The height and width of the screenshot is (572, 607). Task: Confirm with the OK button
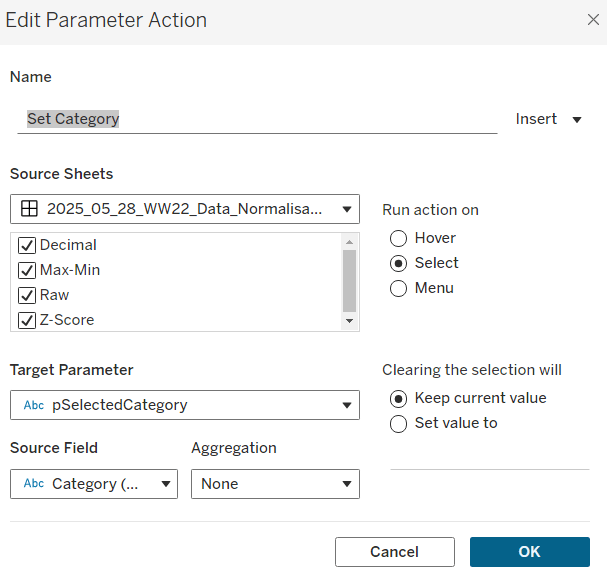529,552
